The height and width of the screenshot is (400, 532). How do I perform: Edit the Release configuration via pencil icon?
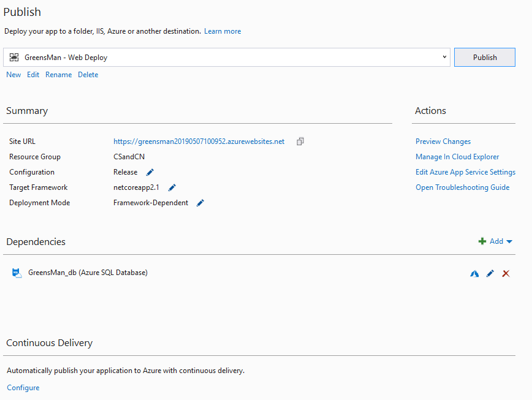click(150, 172)
